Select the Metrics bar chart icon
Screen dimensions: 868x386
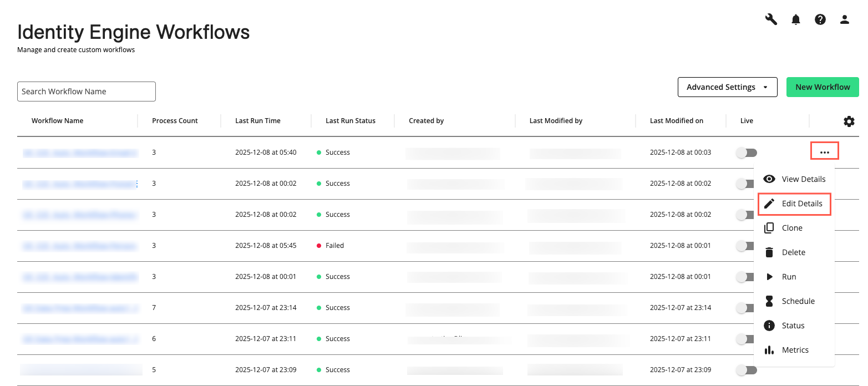click(770, 349)
